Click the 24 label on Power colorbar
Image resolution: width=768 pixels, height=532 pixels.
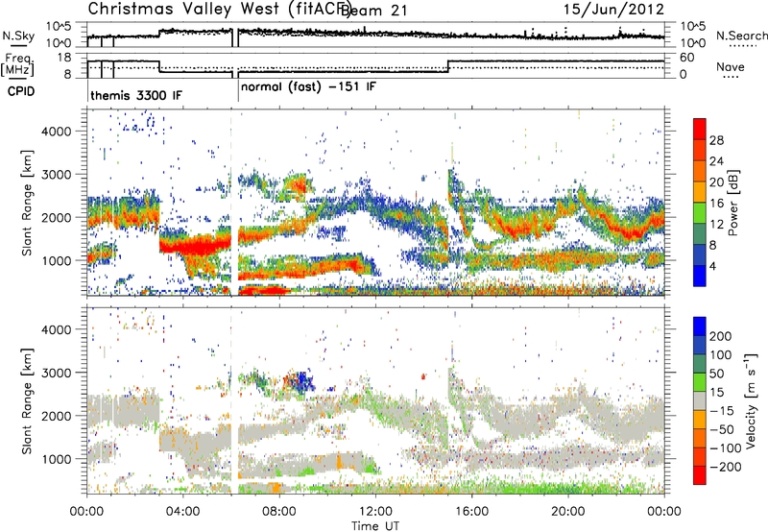click(716, 161)
